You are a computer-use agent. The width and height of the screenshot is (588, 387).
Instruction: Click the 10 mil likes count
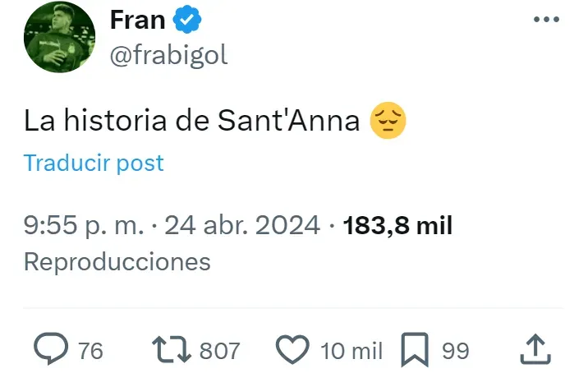[351, 351]
